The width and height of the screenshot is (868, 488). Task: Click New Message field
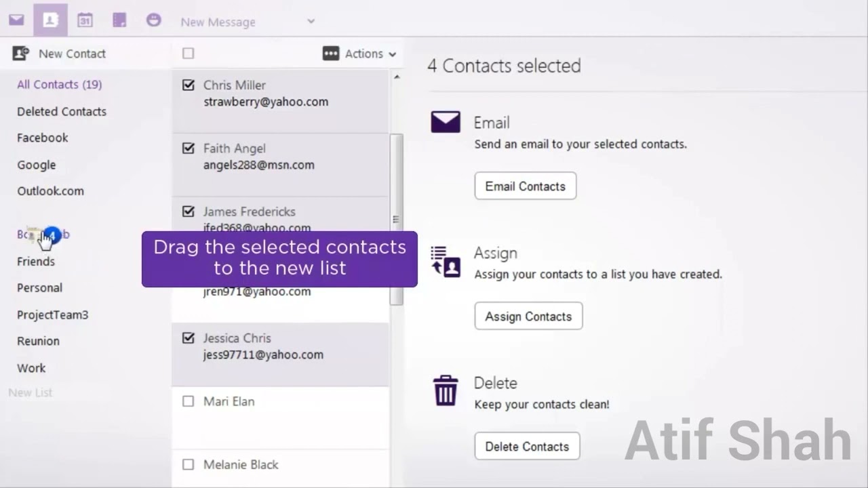tap(218, 22)
